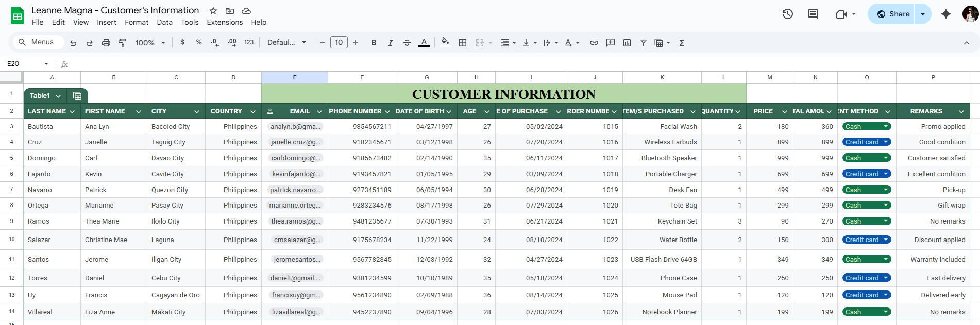Open version history clock icon
This screenshot has height=325, width=980.
coord(787,14)
